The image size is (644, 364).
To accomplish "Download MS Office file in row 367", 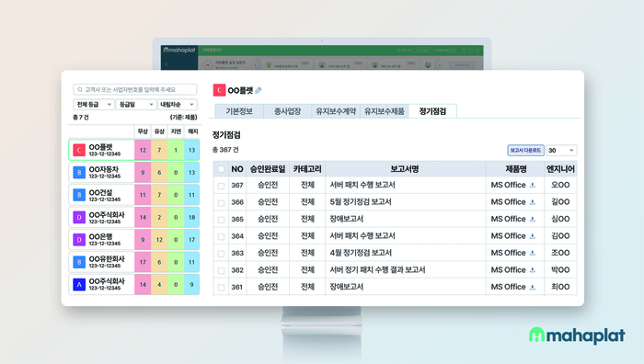I will coord(533,185).
